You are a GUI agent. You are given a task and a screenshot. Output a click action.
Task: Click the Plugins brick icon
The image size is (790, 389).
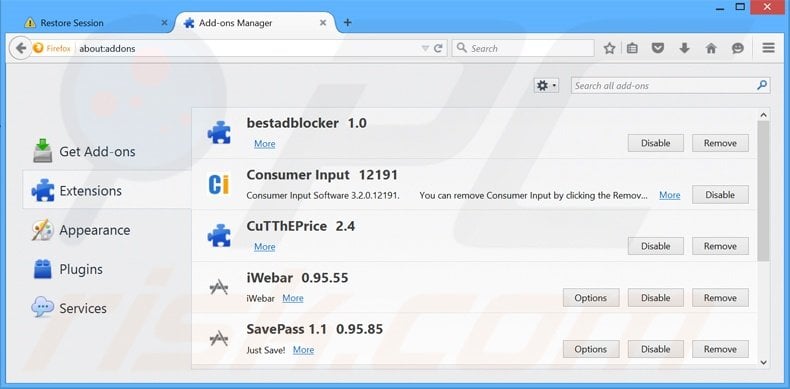(x=42, y=269)
